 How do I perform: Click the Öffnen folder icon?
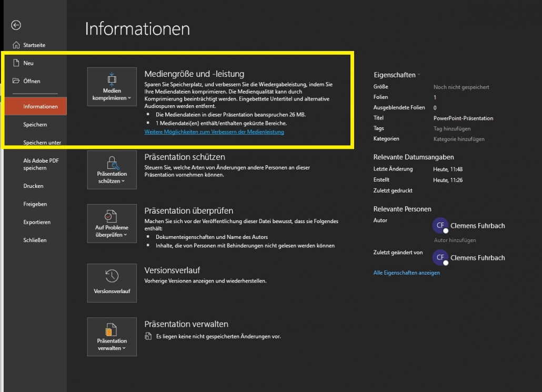click(16, 81)
